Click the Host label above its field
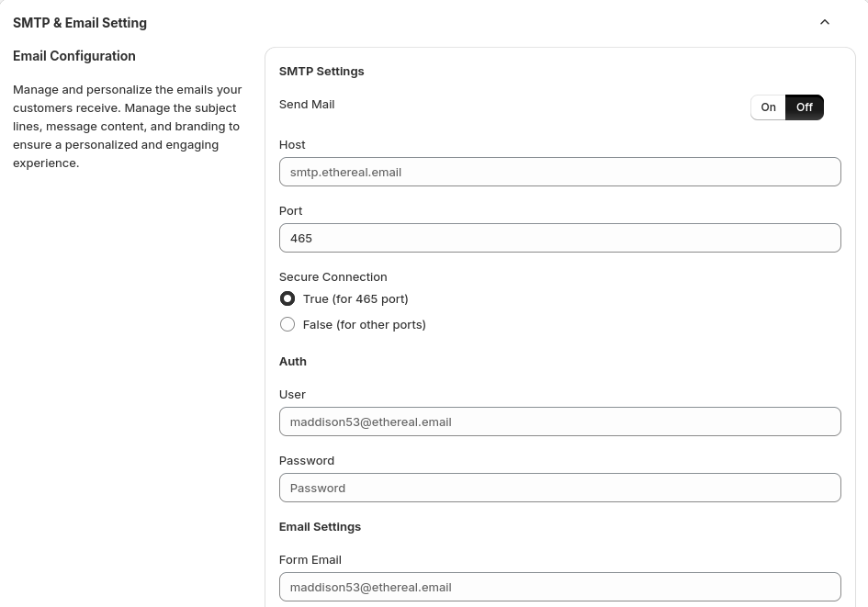 292,144
